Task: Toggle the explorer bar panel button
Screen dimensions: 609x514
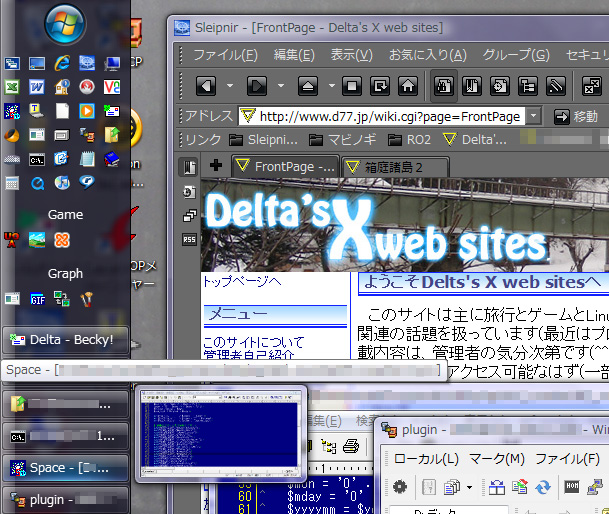Action: [x=189, y=167]
